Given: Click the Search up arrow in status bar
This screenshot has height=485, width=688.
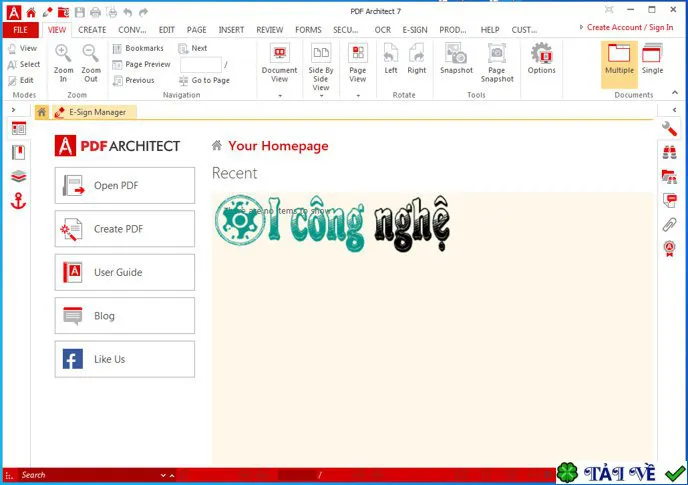Looking at the screenshot, I should point(172,475).
